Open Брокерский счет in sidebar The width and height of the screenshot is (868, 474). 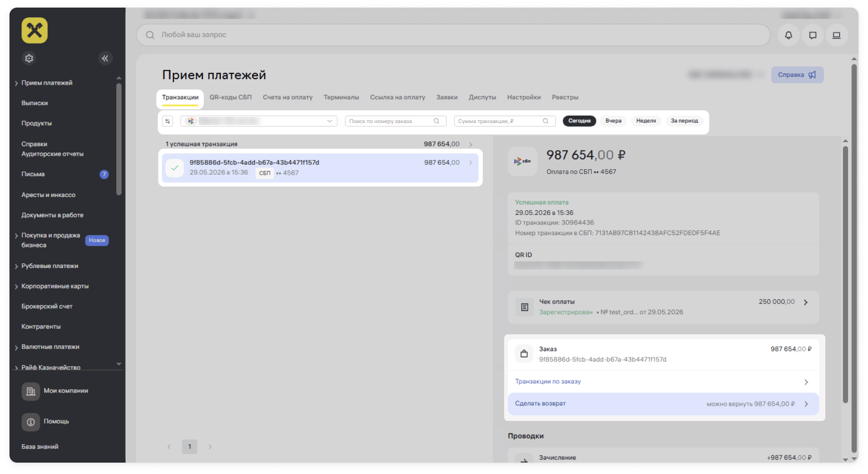pyautogui.click(x=47, y=307)
